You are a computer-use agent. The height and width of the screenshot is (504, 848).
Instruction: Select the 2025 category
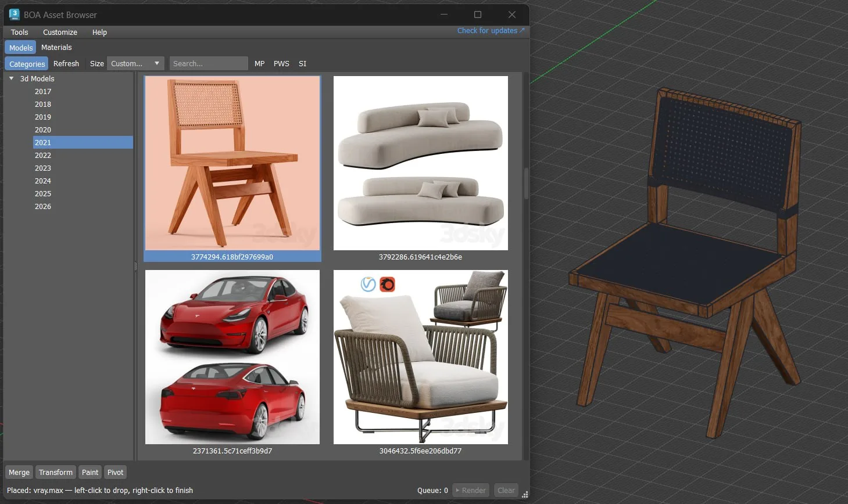43,194
